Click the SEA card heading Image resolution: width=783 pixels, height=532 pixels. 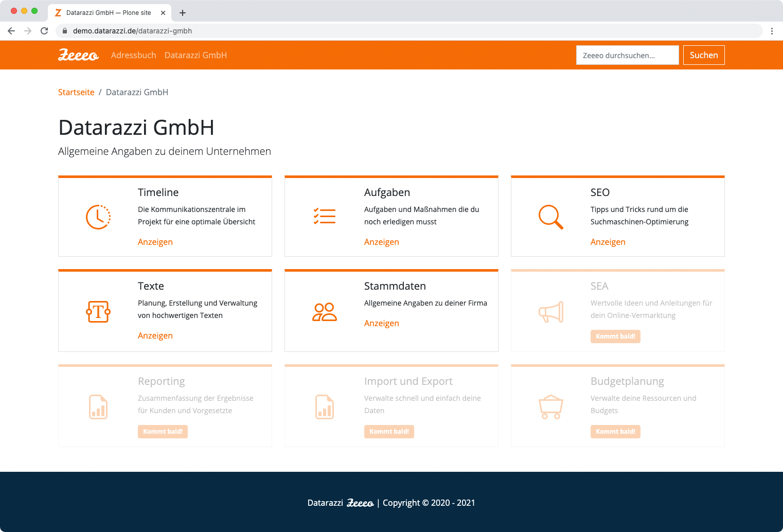click(x=599, y=286)
